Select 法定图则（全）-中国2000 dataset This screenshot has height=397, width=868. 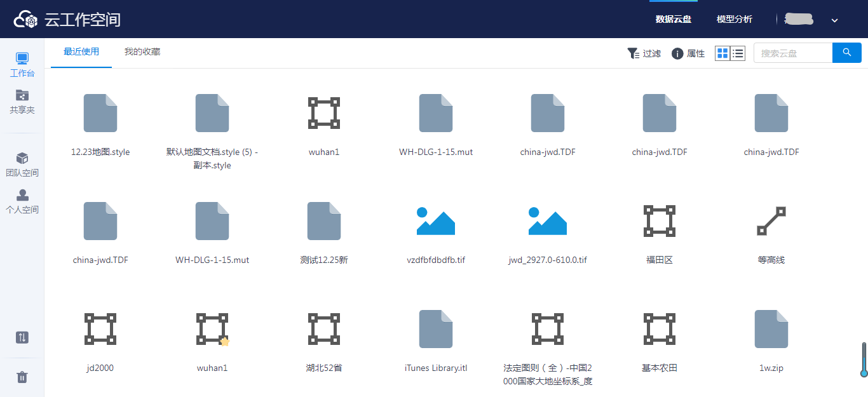pos(548,329)
